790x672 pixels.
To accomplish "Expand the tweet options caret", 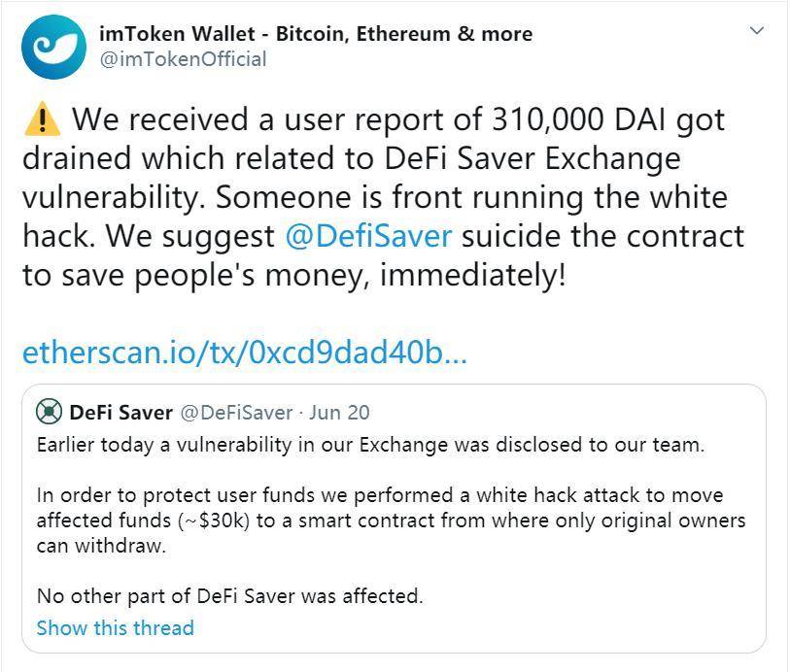I will [757, 30].
